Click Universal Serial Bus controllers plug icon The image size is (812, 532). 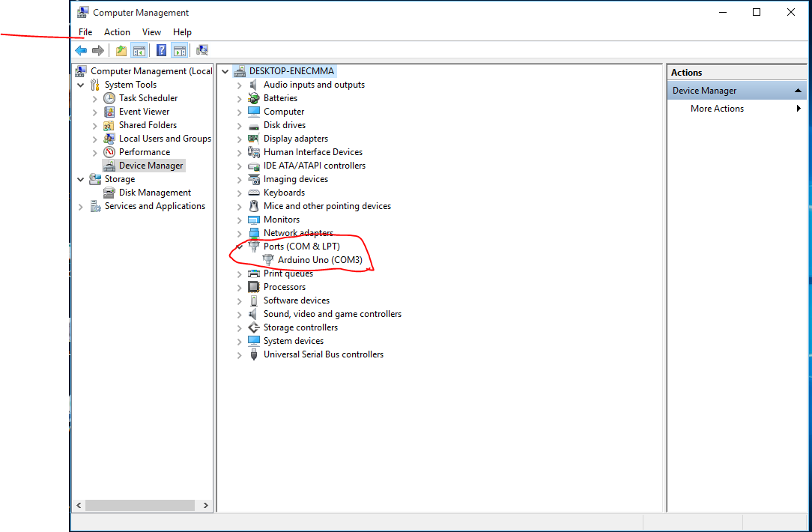point(254,354)
